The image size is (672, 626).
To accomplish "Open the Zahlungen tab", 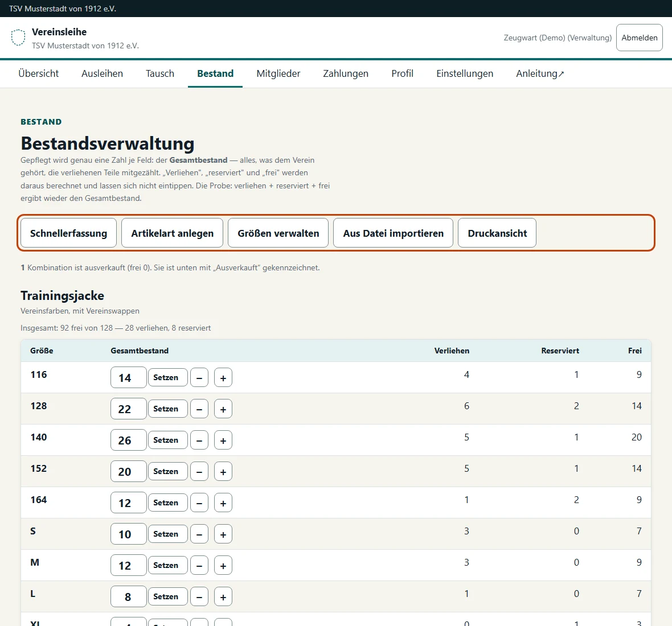I will [346, 73].
